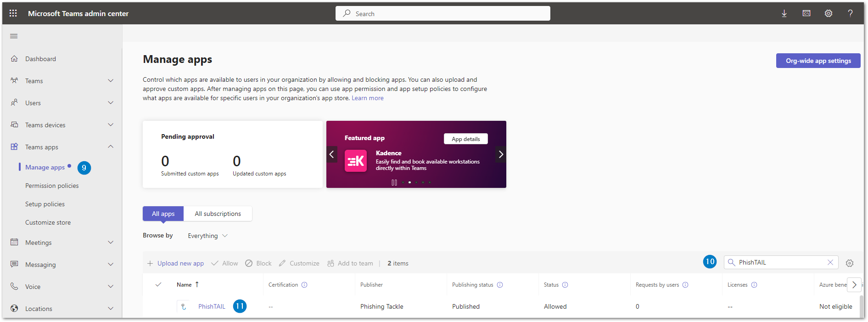Click the top Search field

click(443, 13)
